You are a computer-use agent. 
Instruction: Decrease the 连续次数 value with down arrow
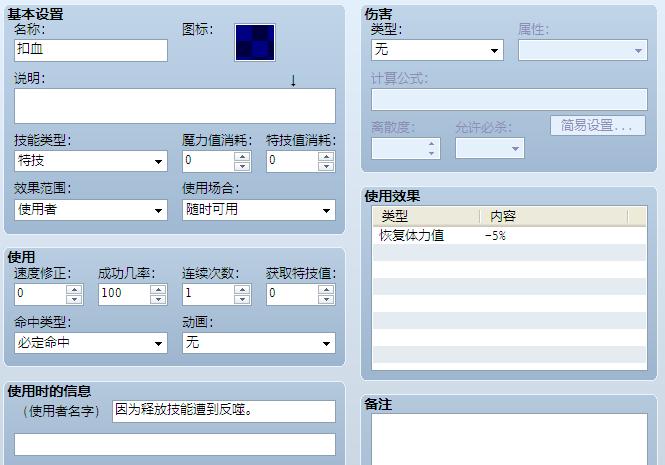tap(242, 300)
